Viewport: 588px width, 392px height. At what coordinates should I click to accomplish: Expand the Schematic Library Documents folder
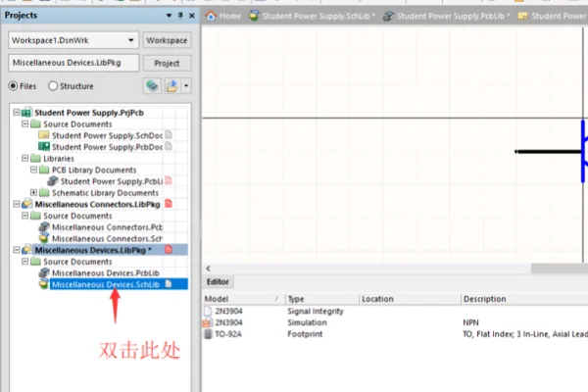33,192
